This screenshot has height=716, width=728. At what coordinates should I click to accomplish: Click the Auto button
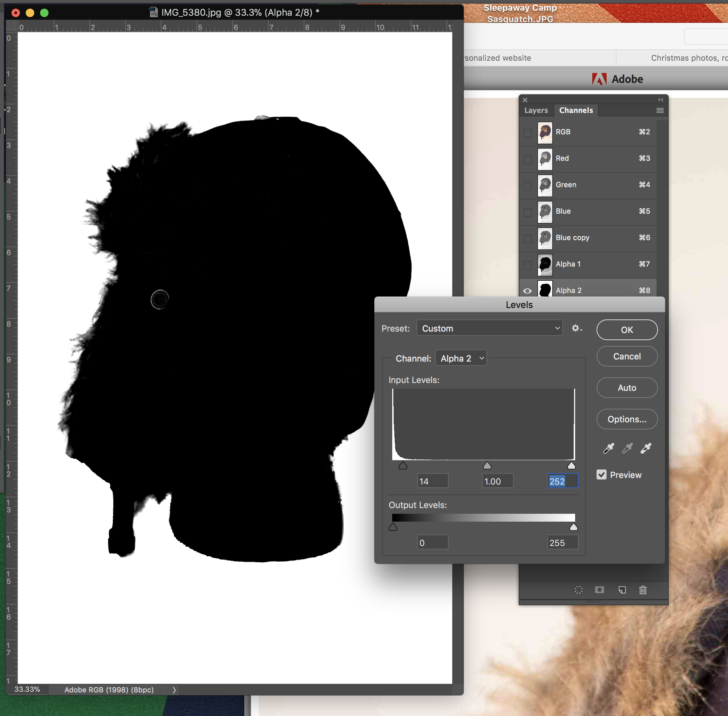click(627, 388)
